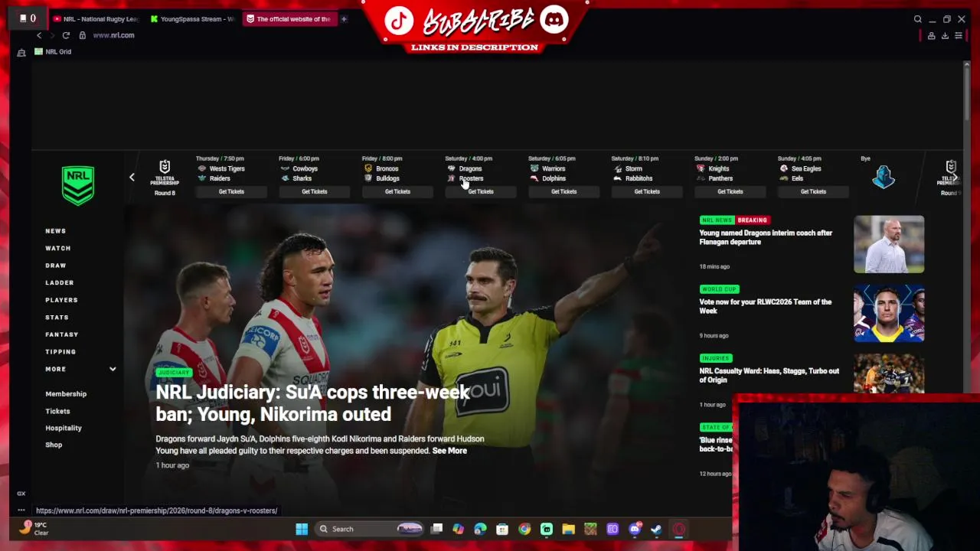Click Telstra Premiership Round 8 badge
Viewport: 980px width, 551px height.
[x=165, y=178]
